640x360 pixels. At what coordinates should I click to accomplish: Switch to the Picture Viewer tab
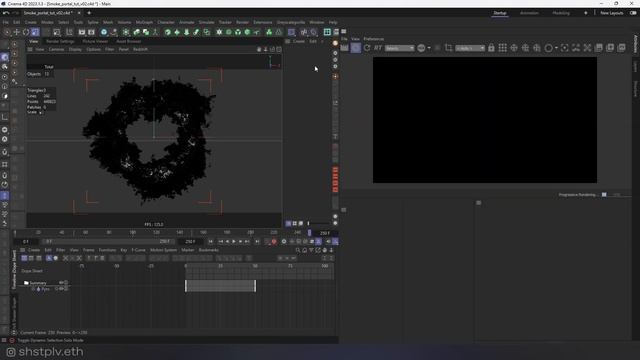95,41
